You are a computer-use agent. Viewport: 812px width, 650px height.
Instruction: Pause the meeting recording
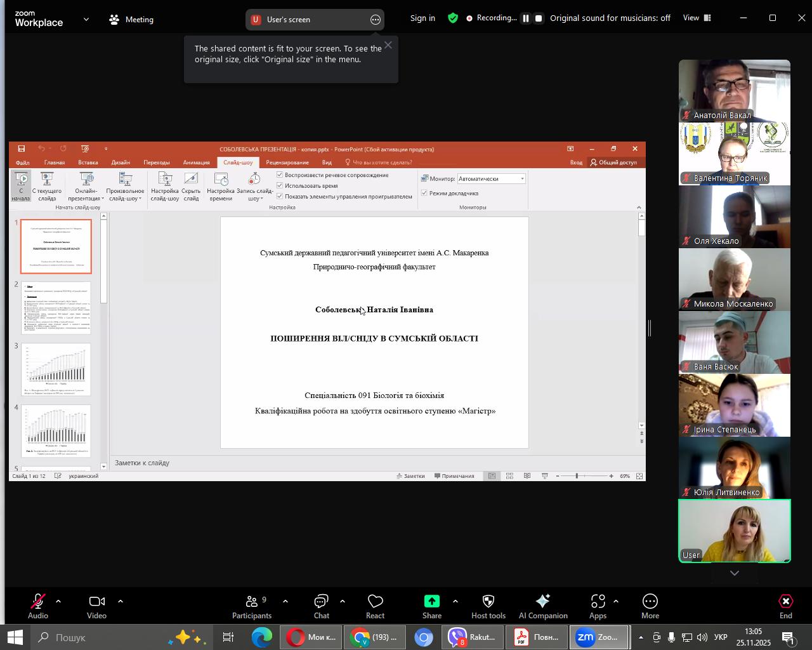pyautogui.click(x=525, y=18)
